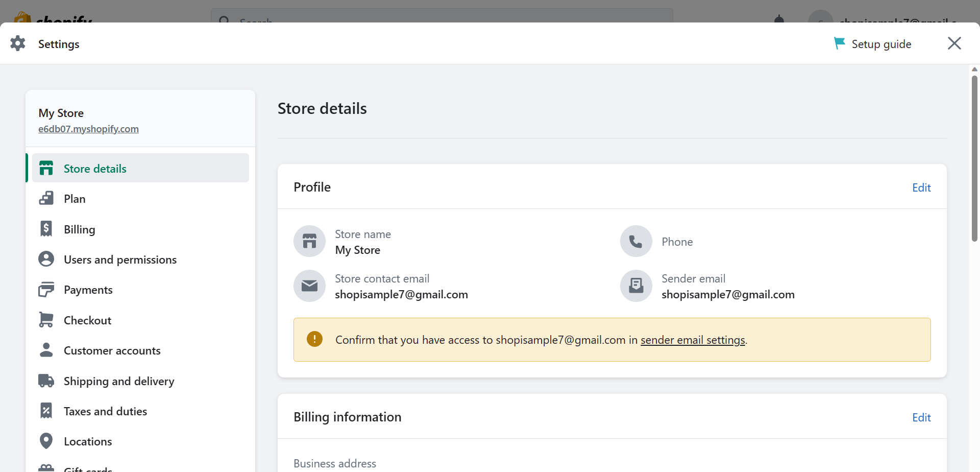Click the Business address label
Viewport: 980px width, 472px height.
tap(335, 463)
